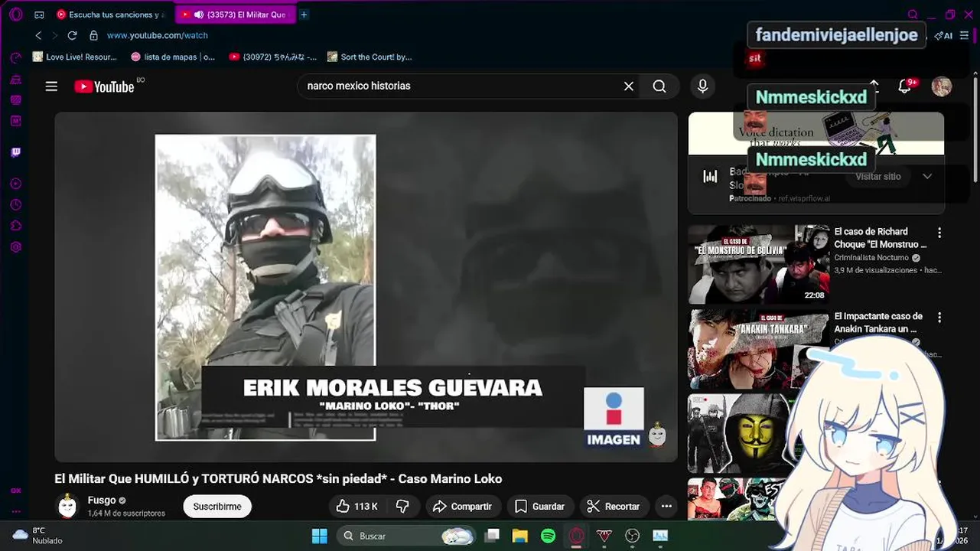
Task: Open options for Richard Choque video
Action: click(x=939, y=233)
